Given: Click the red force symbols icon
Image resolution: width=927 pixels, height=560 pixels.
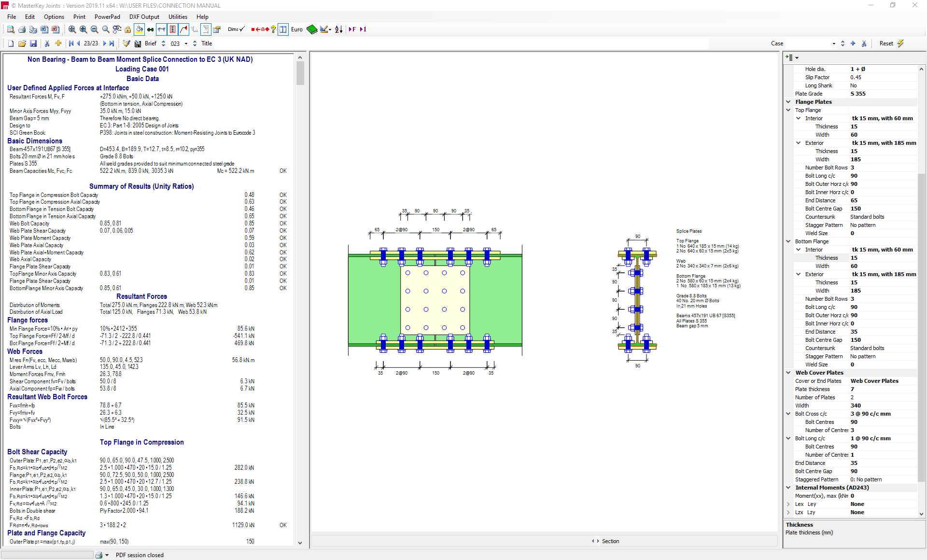Looking at the screenshot, I should 260,29.
